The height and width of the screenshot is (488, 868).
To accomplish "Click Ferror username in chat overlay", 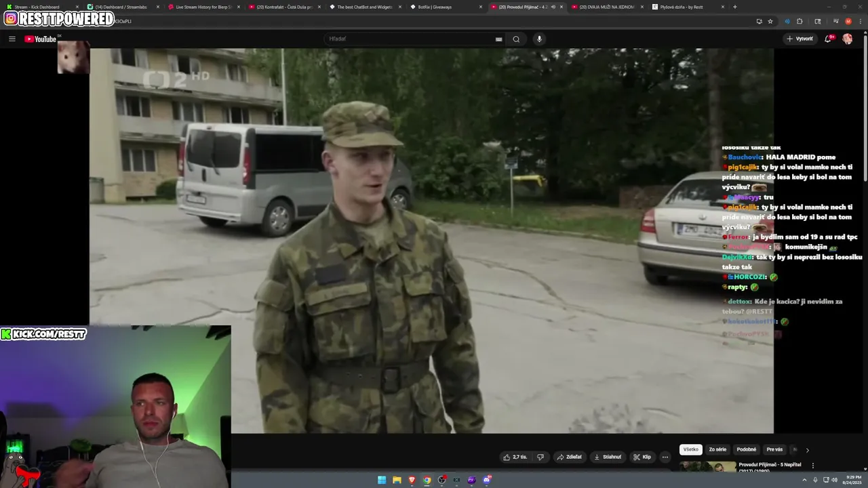I will click(738, 237).
